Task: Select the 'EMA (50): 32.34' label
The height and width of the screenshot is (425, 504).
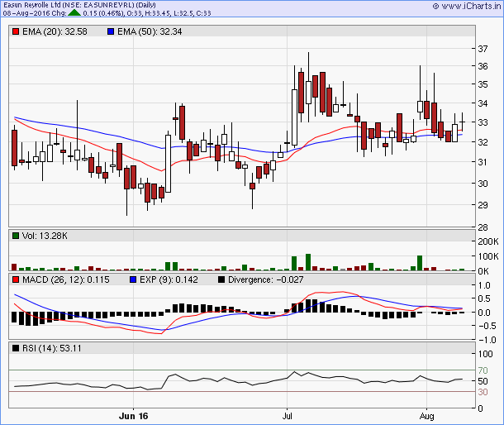Action: tap(150, 31)
